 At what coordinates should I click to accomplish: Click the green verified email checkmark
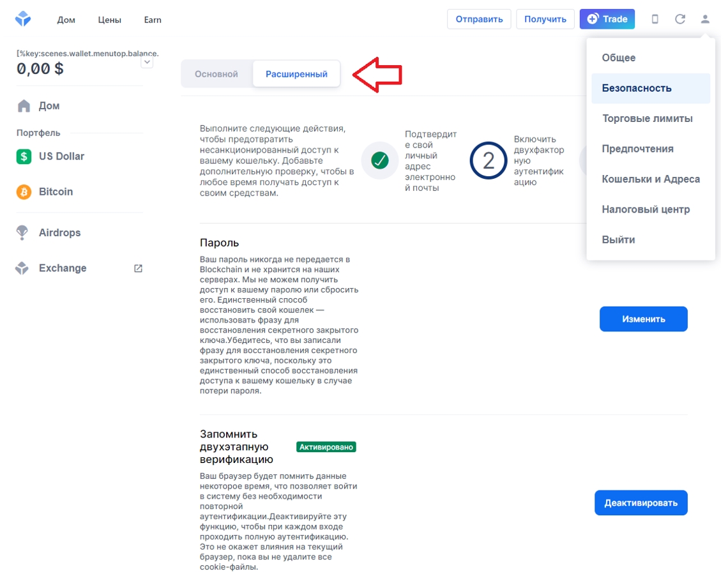[380, 160]
